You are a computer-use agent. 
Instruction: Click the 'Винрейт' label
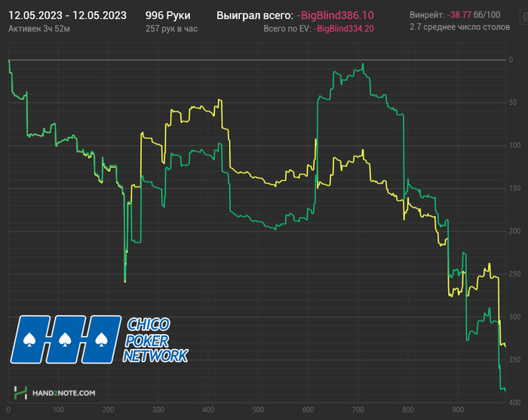coord(427,15)
